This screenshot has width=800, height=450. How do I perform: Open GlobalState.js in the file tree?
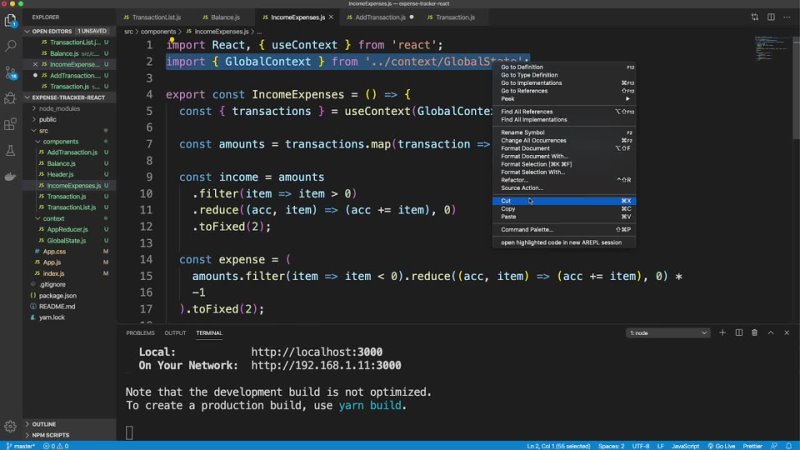[66, 240]
